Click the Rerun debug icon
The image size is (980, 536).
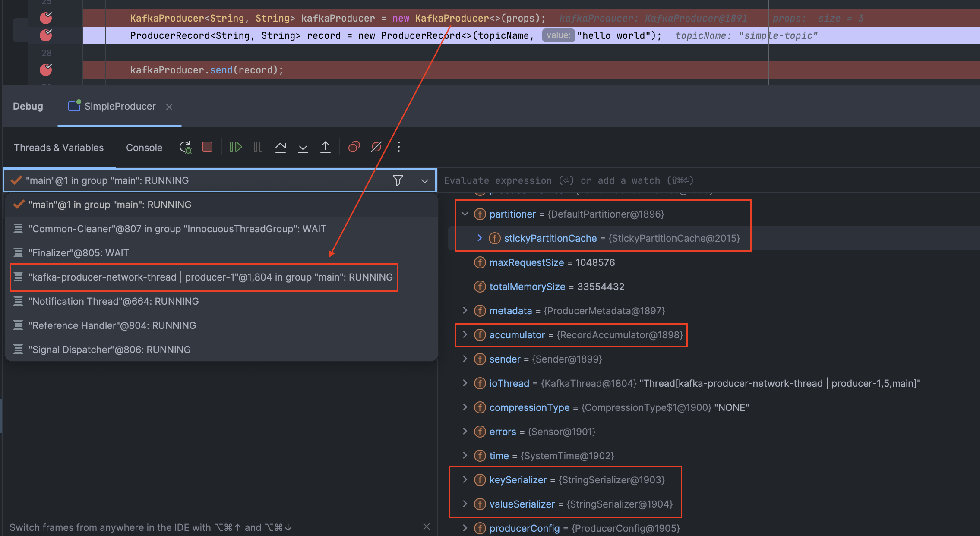(x=185, y=147)
